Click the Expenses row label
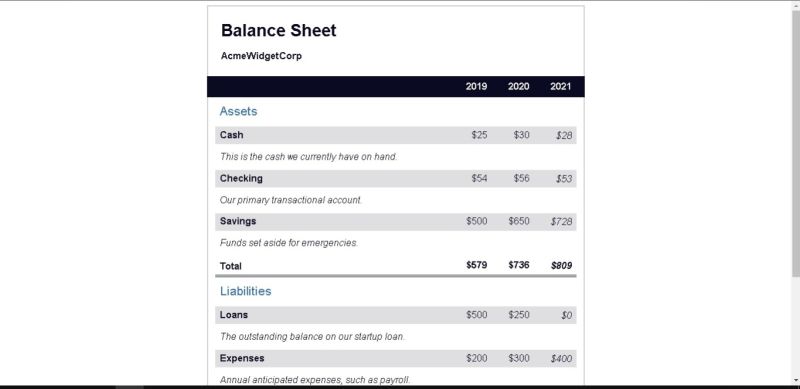 [242, 358]
